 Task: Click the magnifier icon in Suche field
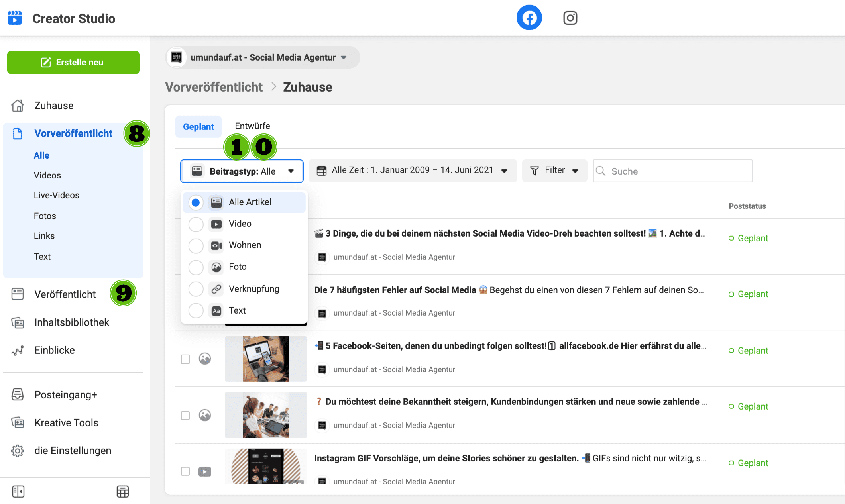tap(601, 171)
